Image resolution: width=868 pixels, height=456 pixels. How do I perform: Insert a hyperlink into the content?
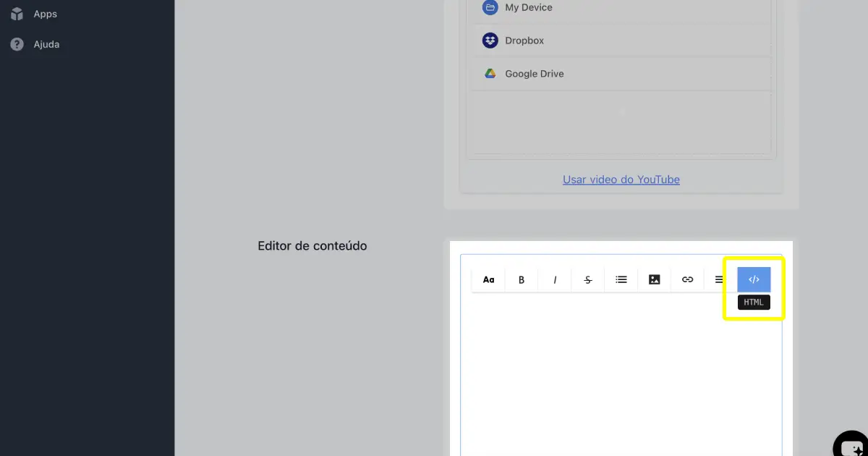(687, 279)
